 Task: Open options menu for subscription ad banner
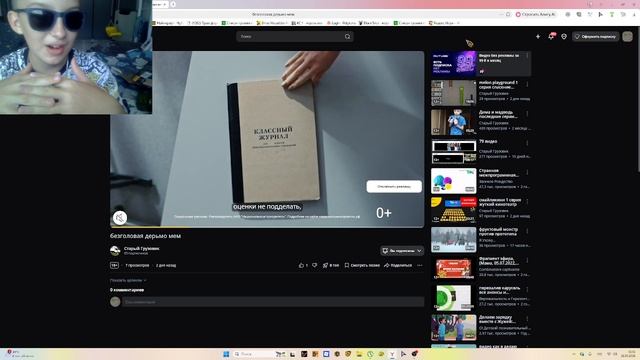click(x=527, y=56)
